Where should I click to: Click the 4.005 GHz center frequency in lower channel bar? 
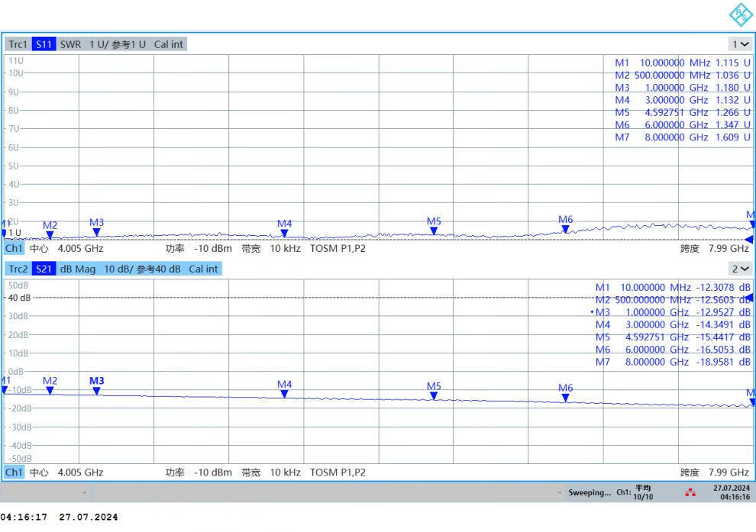tap(80, 472)
